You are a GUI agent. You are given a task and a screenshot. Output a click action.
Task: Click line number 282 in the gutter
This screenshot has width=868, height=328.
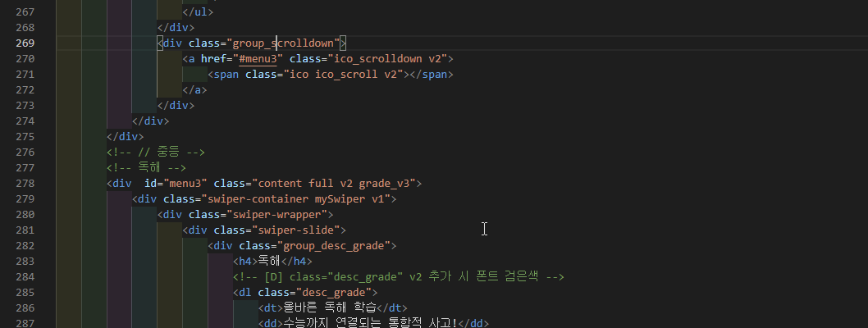[25, 245]
